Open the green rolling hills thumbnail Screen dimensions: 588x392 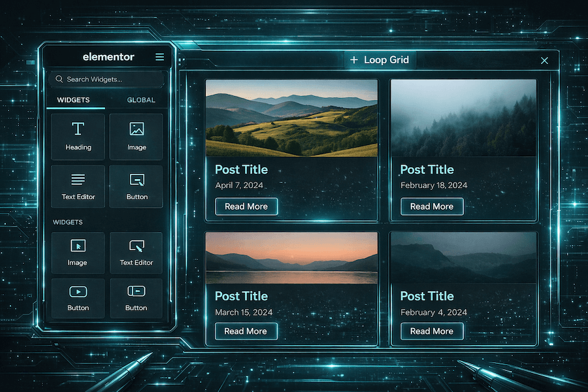[291, 118]
